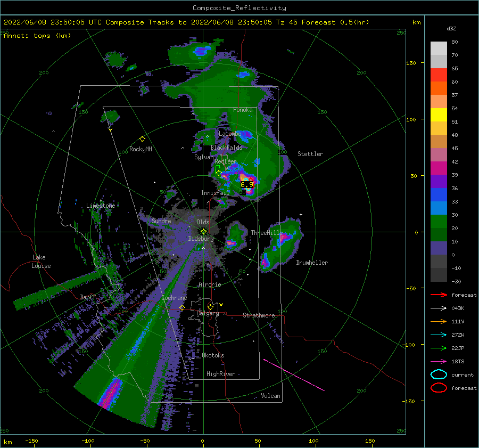Click the Okotoks city label

click(213, 355)
